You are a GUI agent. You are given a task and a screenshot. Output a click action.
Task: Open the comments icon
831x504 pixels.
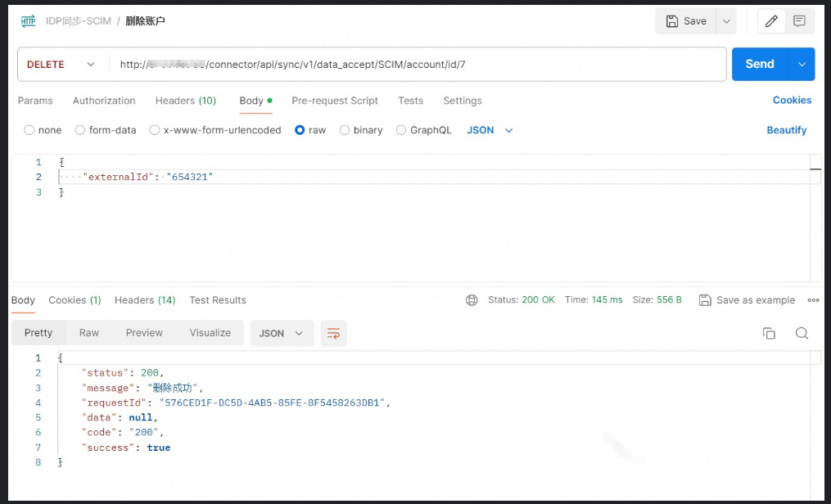click(800, 21)
